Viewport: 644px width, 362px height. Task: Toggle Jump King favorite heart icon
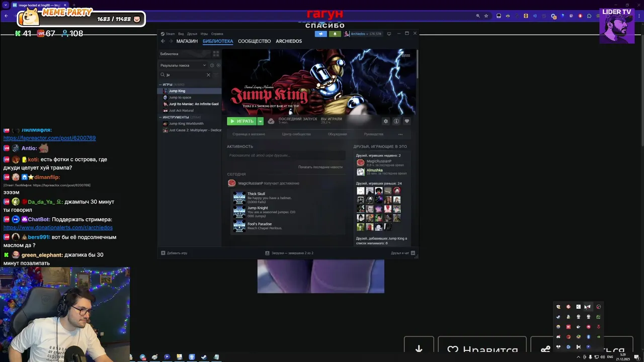[407, 121]
